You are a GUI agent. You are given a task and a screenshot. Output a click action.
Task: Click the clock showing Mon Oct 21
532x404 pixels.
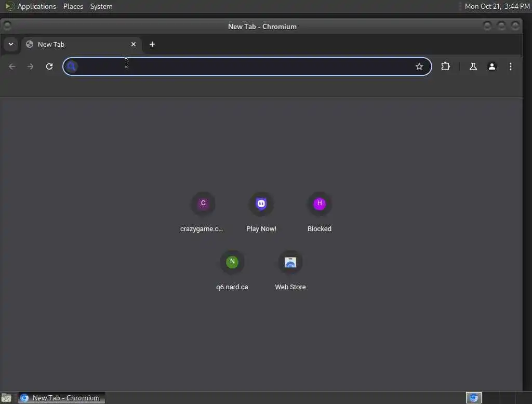coord(497,6)
